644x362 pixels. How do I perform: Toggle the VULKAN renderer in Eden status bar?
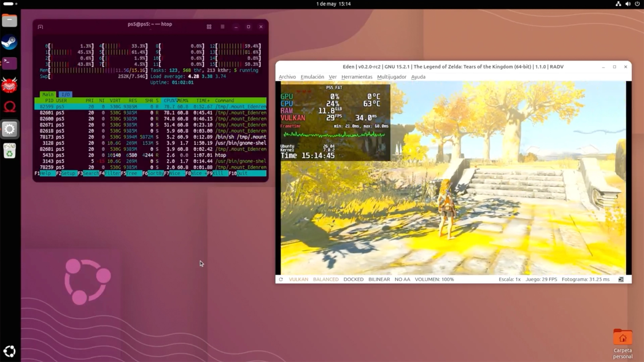pyautogui.click(x=299, y=280)
